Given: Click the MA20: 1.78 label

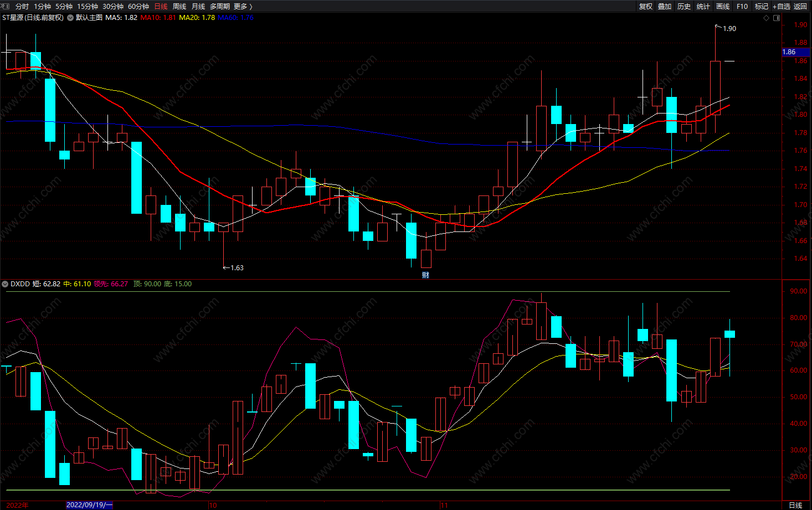Looking at the screenshot, I should point(197,18).
